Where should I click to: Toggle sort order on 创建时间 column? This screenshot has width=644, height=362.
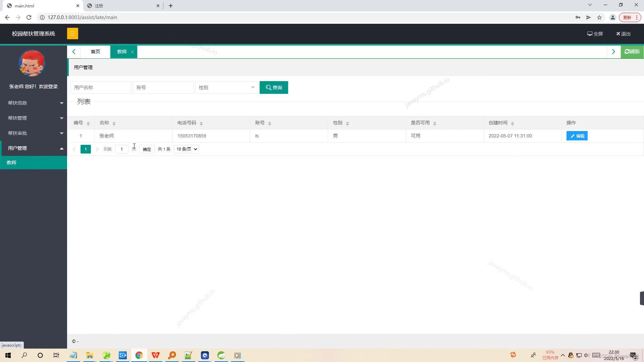(513, 123)
